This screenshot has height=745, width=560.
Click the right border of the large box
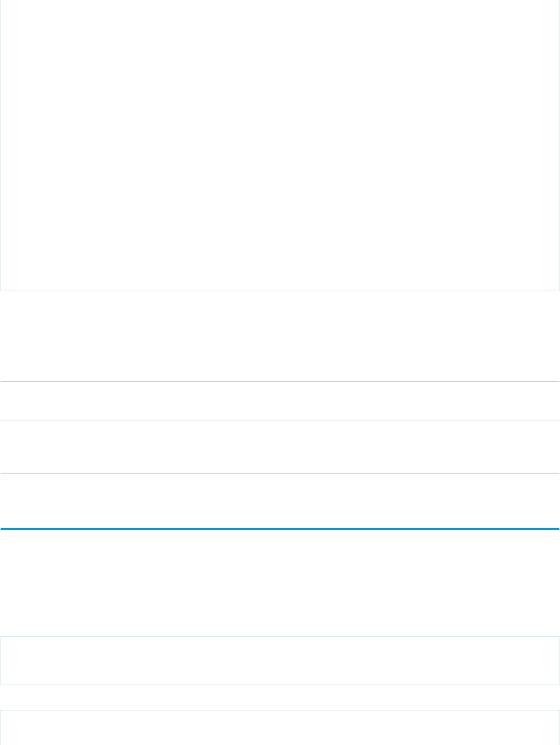[559, 145]
